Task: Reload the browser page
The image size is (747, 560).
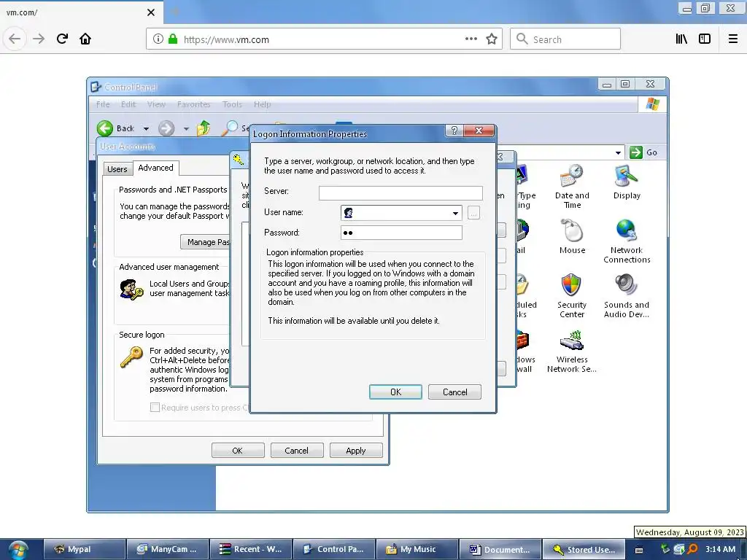Action: 62,39
